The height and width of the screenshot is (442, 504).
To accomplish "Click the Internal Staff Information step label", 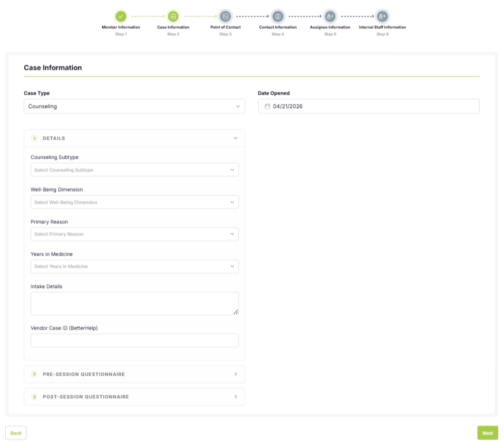I will click(x=382, y=27).
